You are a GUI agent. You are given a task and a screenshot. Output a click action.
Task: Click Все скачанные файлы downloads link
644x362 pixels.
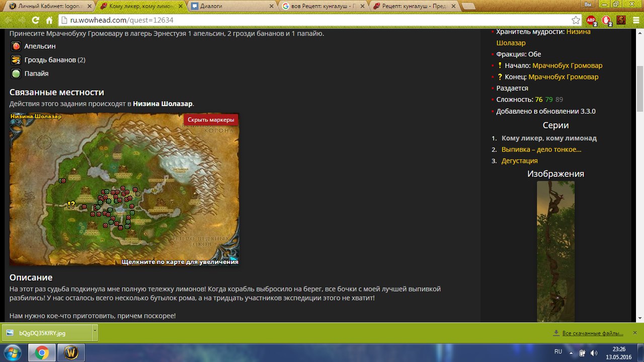[592, 333]
